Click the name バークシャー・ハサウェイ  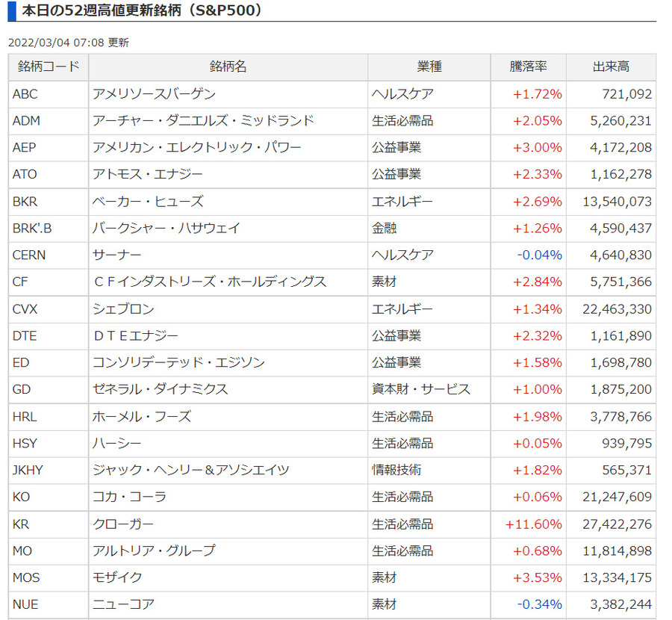167,228
